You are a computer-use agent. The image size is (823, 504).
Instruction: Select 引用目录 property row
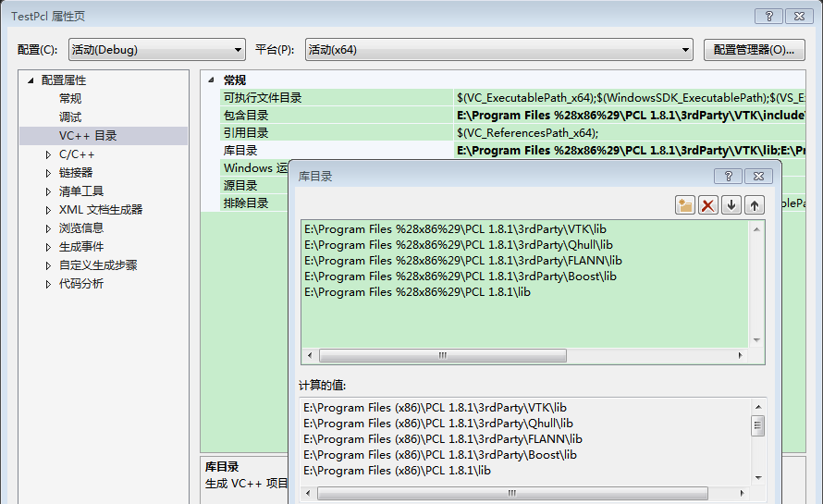[337, 133]
